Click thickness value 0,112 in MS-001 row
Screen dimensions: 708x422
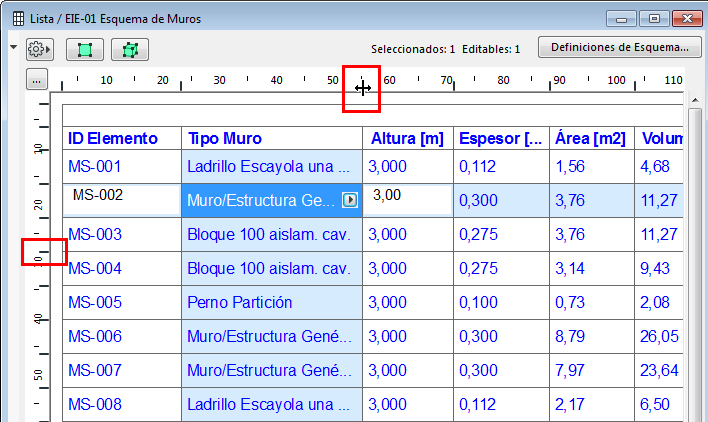501,167
